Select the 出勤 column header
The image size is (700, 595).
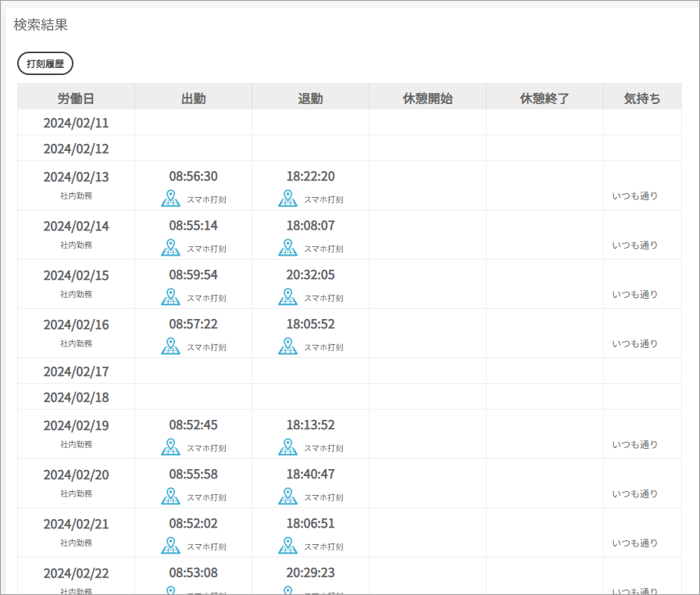(193, 99)
